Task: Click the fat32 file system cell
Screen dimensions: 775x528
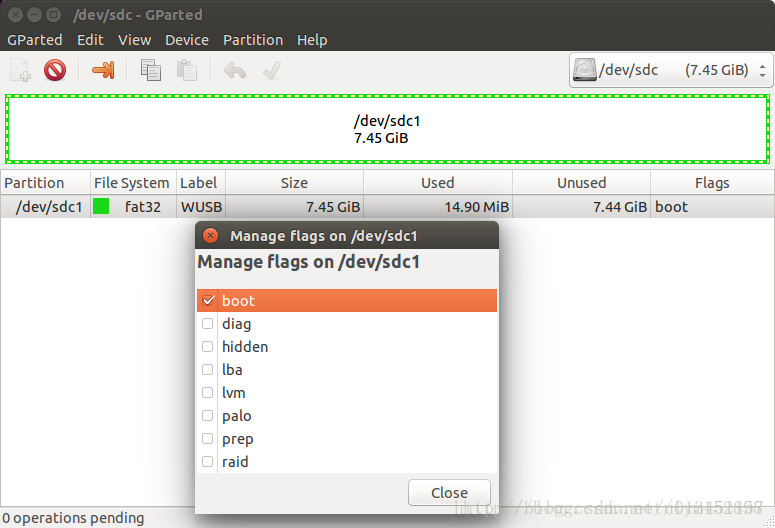Action: tap(142, 207)
